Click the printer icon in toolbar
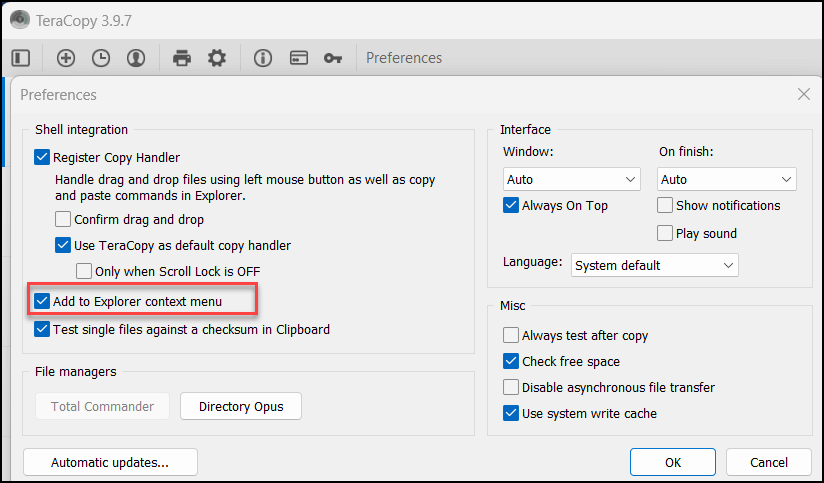 coord(182,58)
